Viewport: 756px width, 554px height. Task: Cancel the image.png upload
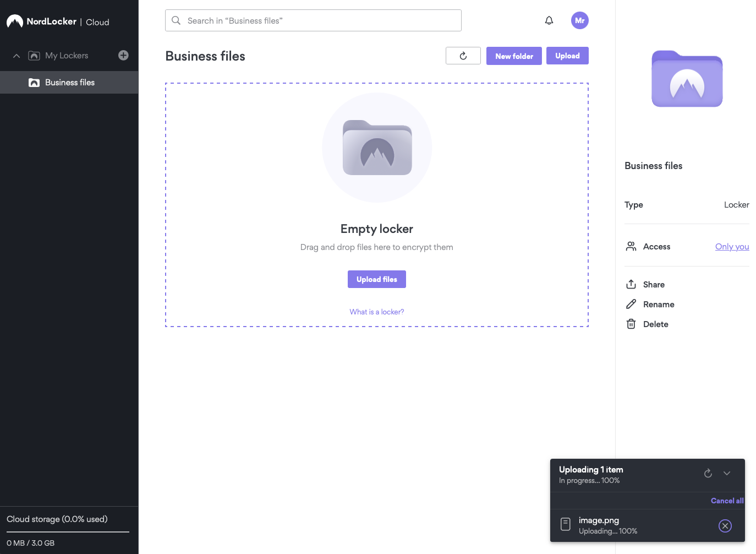[725, 525]
